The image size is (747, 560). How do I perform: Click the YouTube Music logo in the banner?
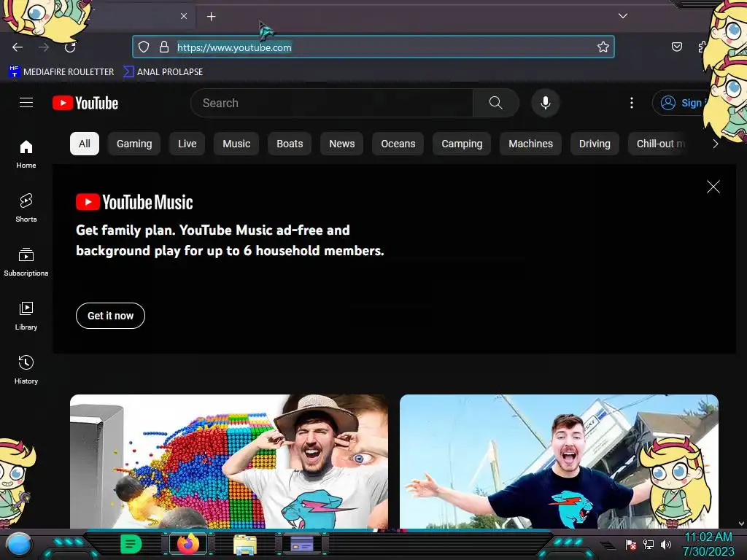134,203
